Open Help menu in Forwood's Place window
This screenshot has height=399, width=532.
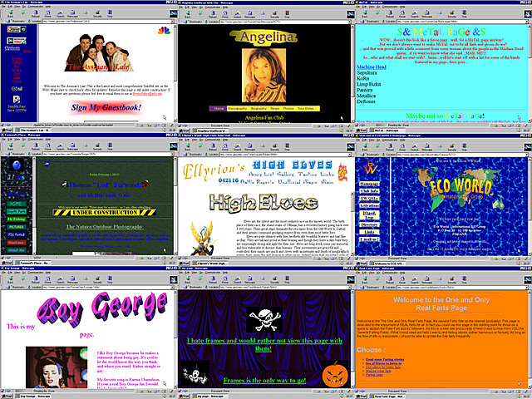pos(48,139)
